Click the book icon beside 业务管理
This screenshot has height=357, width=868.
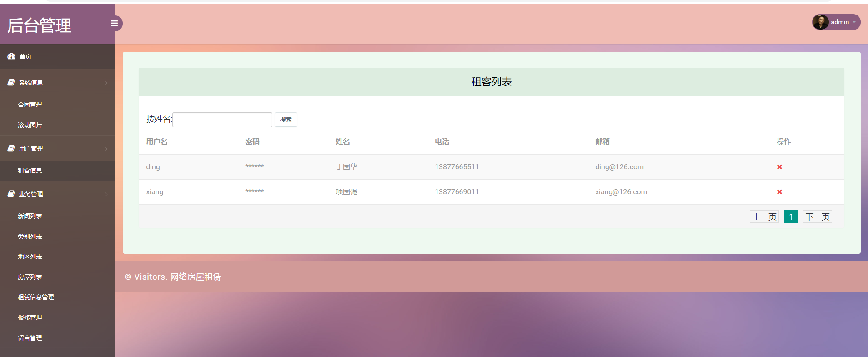tap(11, 194)
